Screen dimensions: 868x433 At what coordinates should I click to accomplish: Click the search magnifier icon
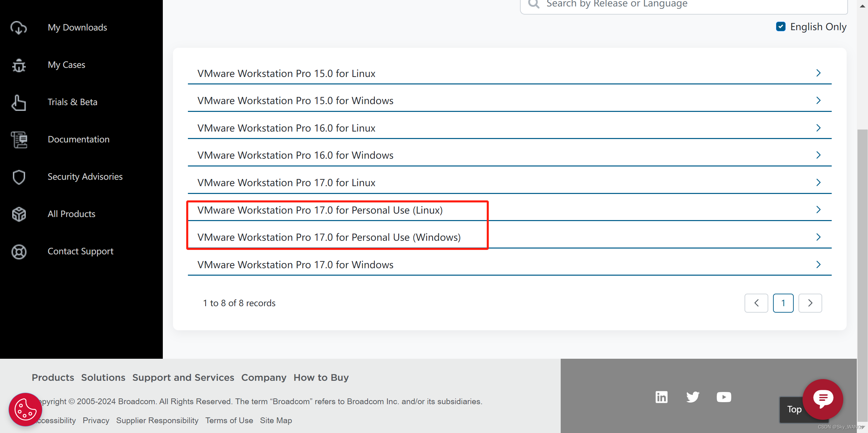click(x=534, y=4)
